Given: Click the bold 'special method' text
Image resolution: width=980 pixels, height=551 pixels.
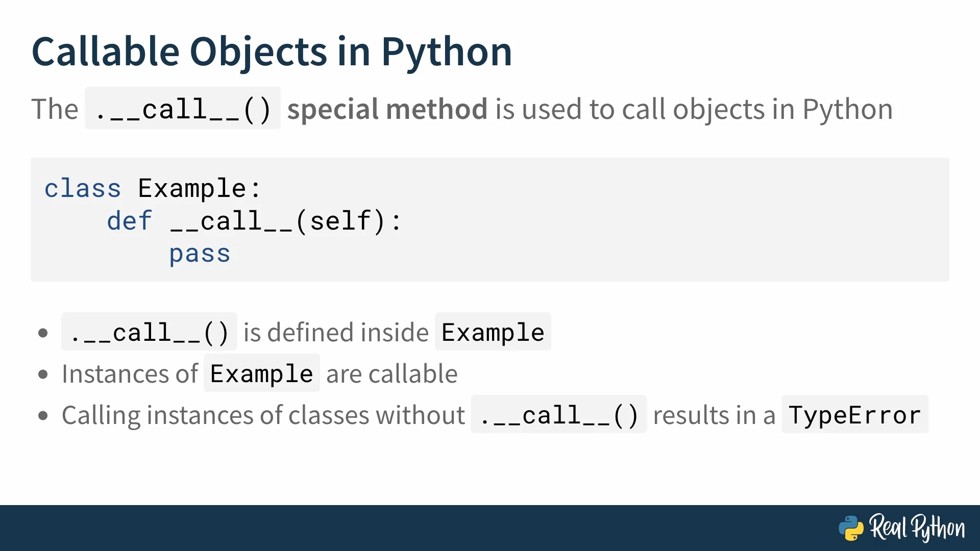Looking at the screenshot, I should (x=387, y=109).
